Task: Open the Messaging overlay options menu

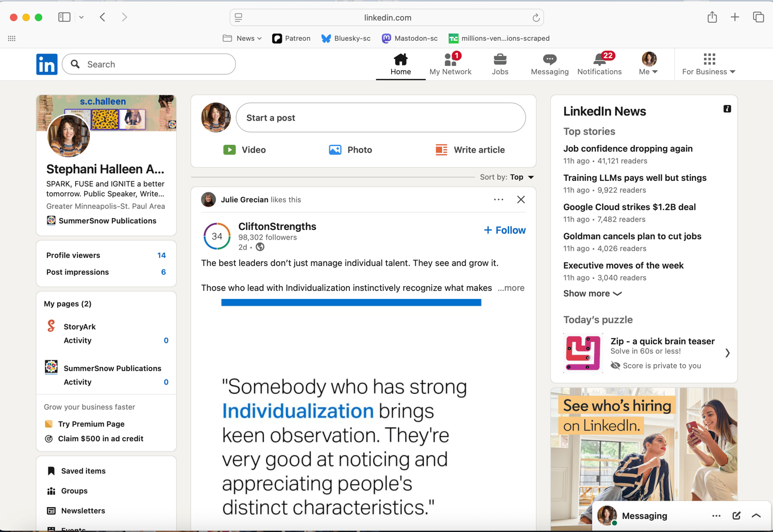Action: click(x=716, y=516)
